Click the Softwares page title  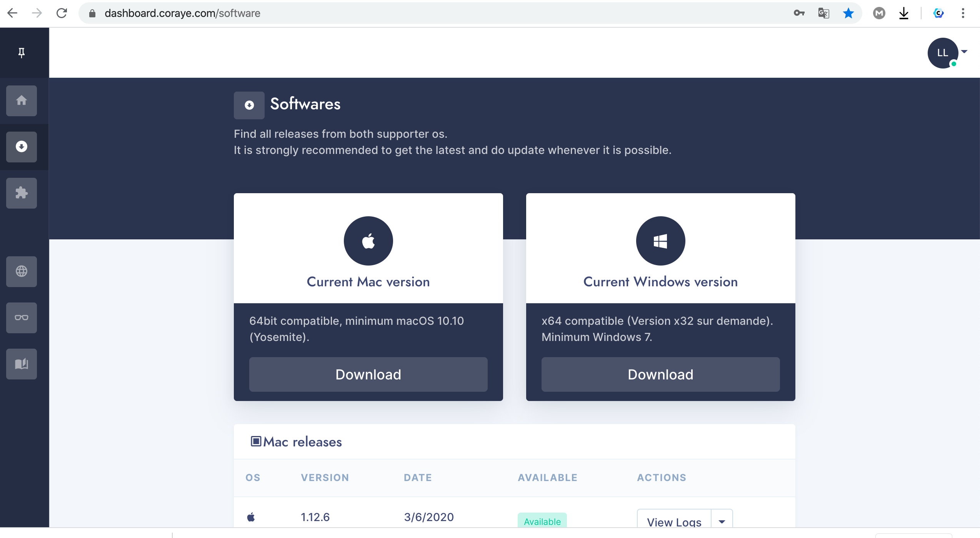(305, 104)
